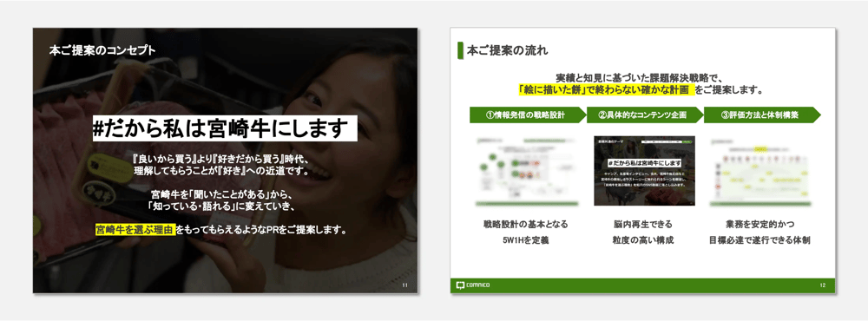The width and height of the screenshot is (868, 321).
Task: Click page number 11 on the left slide
Action: [x=404, y=285]
